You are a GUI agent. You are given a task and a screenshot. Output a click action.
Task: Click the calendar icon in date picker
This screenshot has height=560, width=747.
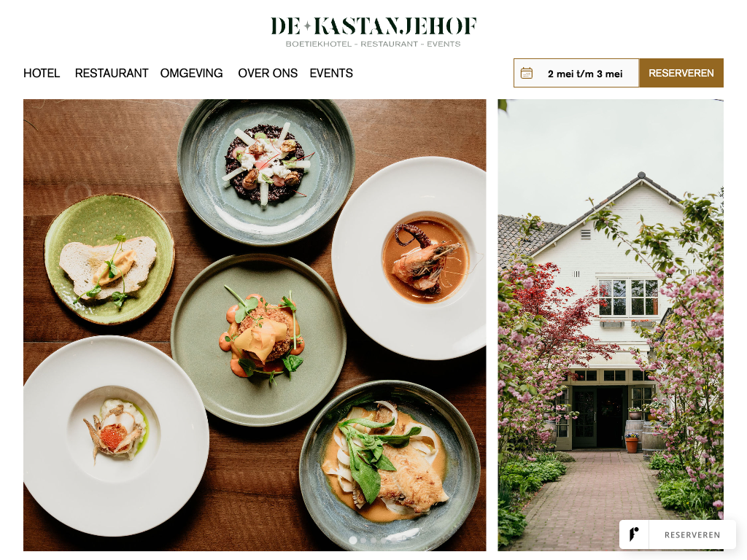(527, 74)
